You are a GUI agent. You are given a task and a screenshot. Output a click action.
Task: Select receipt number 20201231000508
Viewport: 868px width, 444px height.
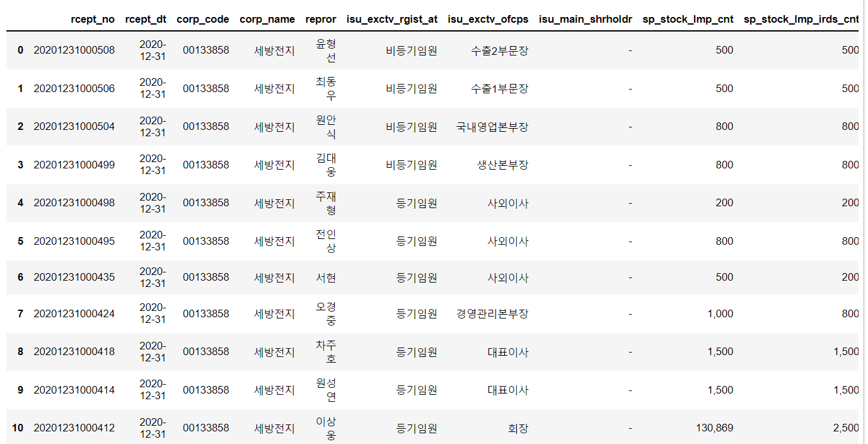pyautogui.click(x=74, y=50)
